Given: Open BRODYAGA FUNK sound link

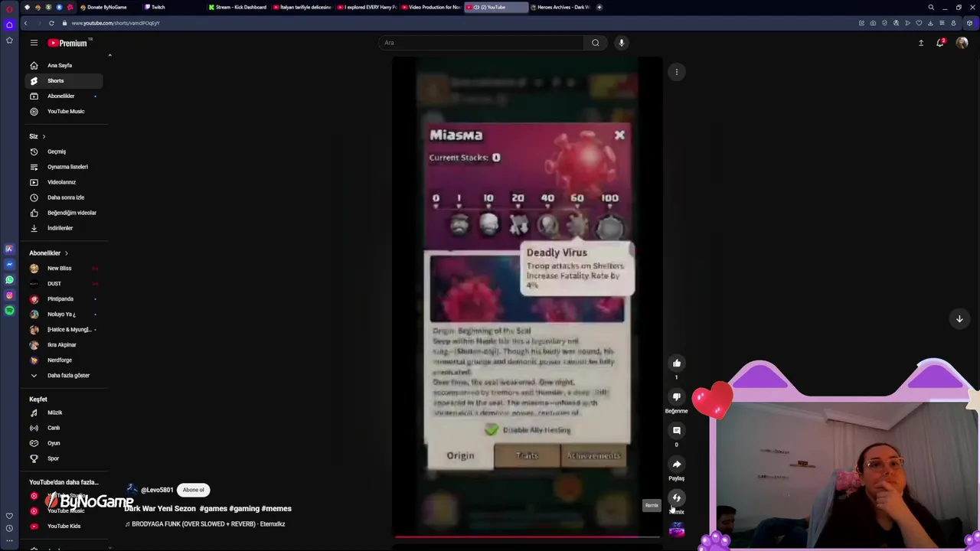Looking at the screenshot, I should click(x=208, y=524).
